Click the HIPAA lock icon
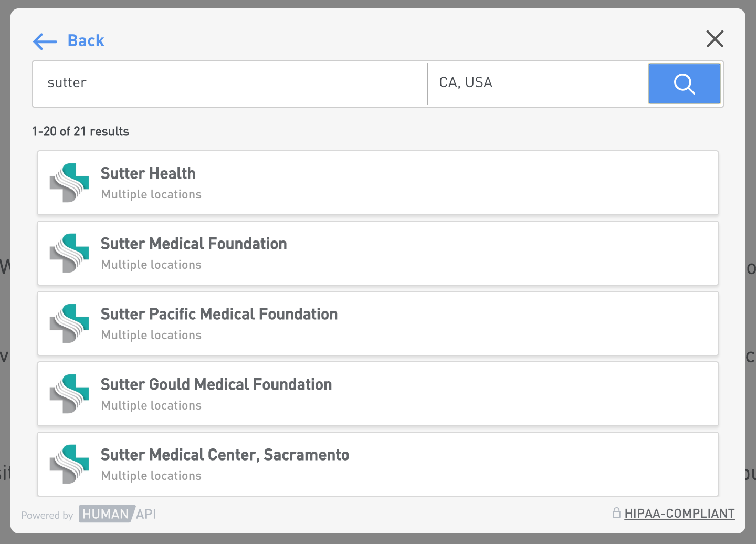The width and height of the screenshot is (756, 544). pos(616,512)
